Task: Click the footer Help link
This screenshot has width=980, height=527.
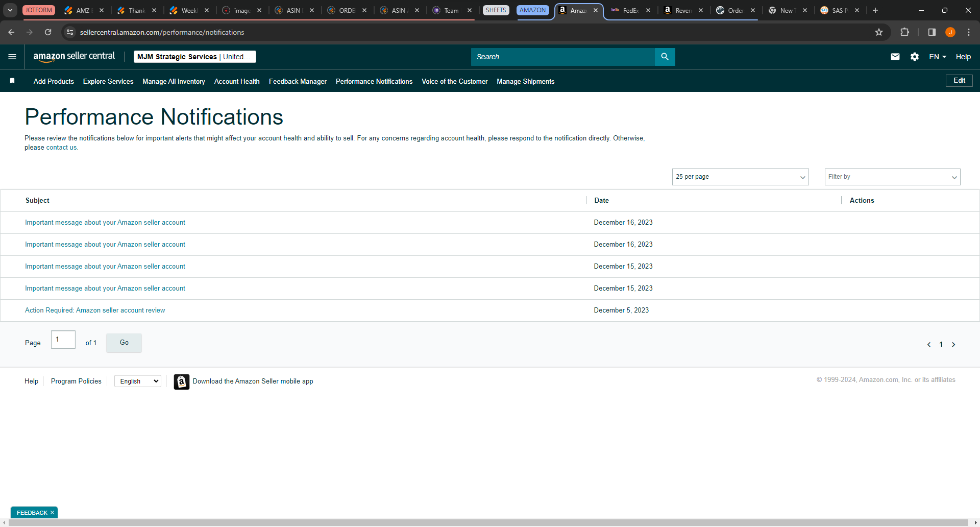Action: pos(31,381)
